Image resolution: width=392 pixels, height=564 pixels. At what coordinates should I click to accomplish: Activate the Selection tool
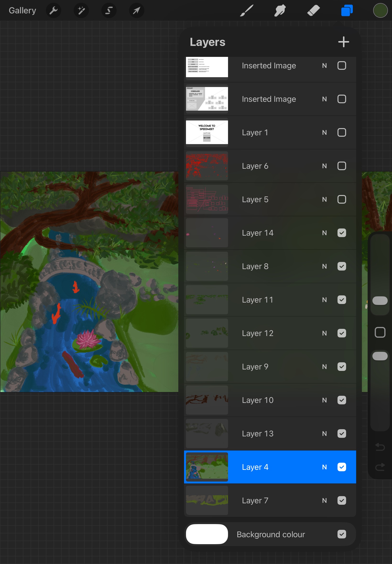click(109, 11)
